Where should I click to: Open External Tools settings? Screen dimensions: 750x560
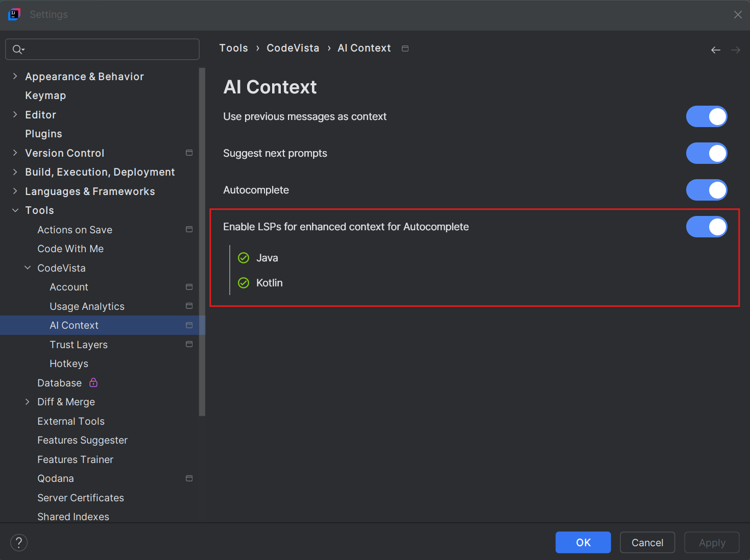tap(71, 421)
